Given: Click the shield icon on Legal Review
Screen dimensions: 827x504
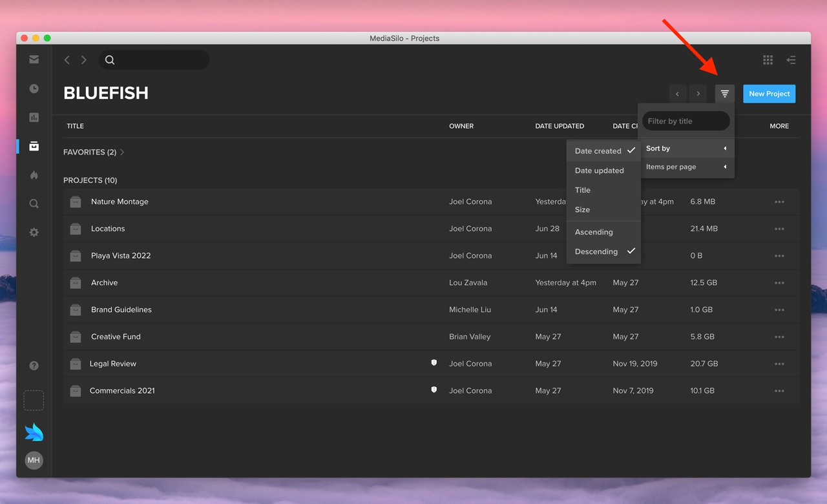Looking at the screenshot, I should pyautogui.click(x=434, y=363).
